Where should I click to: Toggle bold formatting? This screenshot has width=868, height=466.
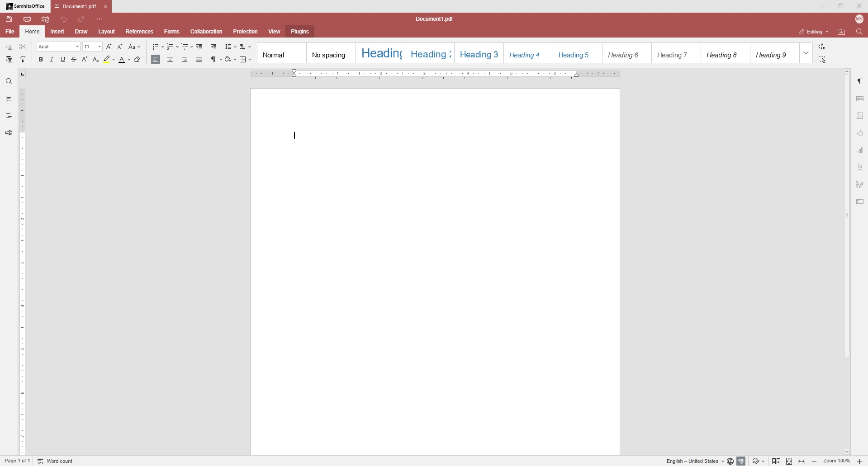pos(41,60)
